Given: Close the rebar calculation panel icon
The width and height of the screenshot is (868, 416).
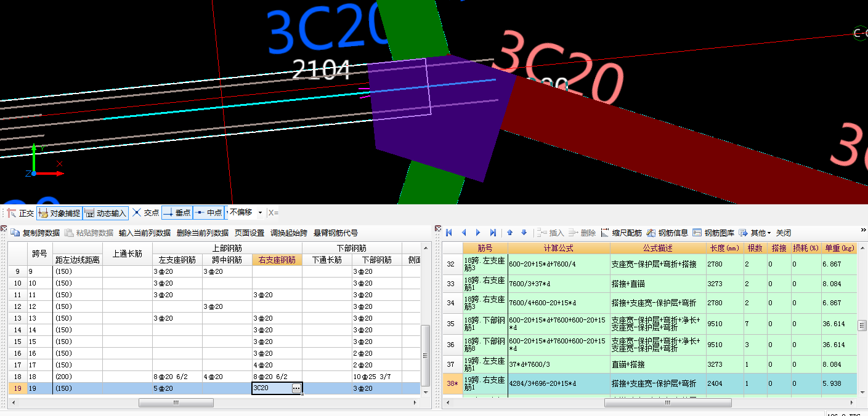Looking at the screenshot, I should (x=437, y=229).
